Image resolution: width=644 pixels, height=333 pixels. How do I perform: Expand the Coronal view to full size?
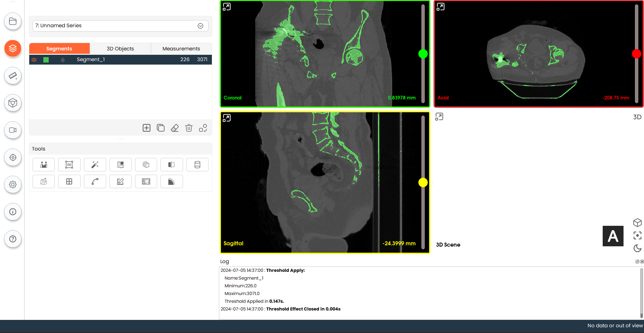[227, 7]
